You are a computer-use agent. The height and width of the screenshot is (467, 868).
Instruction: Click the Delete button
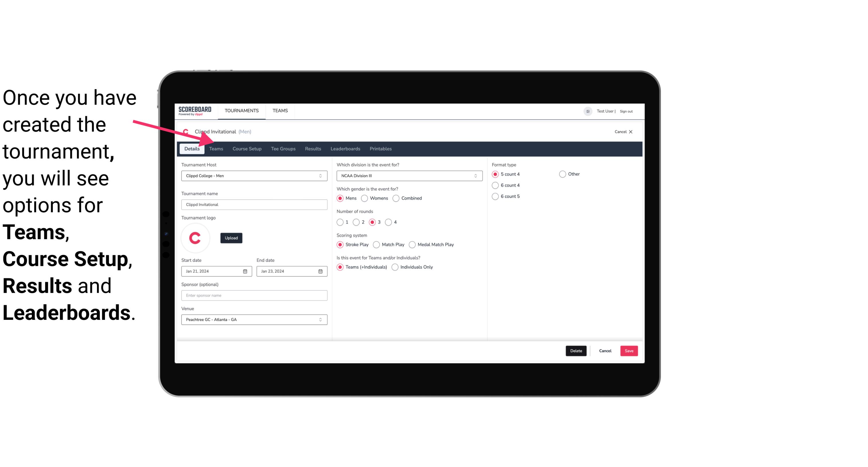point(576,351)
